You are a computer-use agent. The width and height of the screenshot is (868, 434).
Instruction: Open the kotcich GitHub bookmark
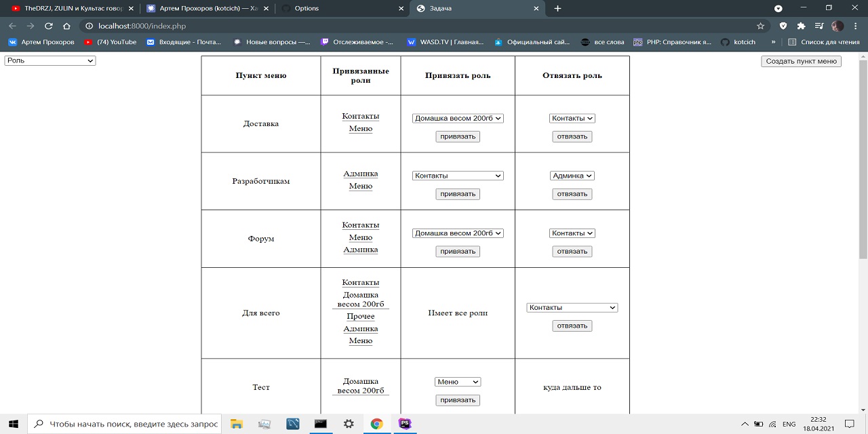click(738, 42)
